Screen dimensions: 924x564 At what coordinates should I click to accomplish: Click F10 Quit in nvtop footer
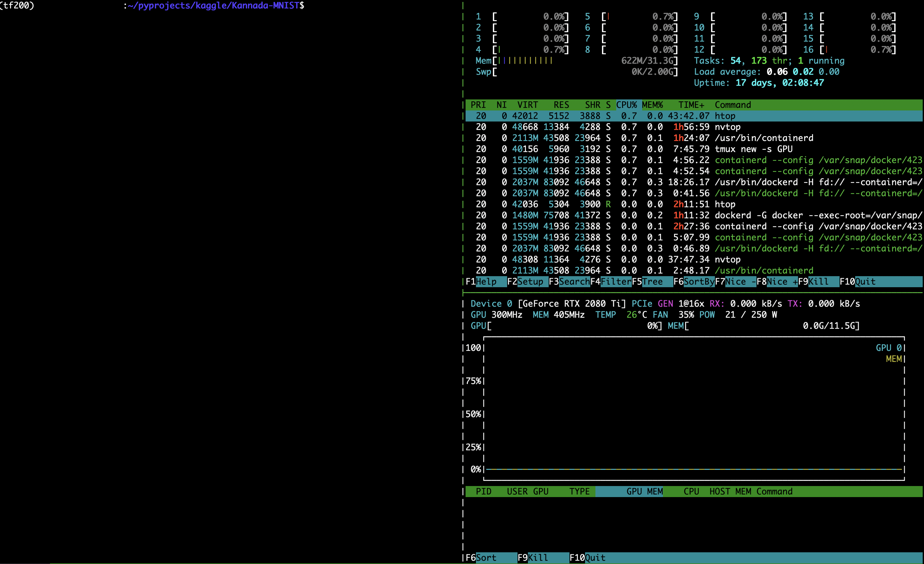tap(588, 558)
